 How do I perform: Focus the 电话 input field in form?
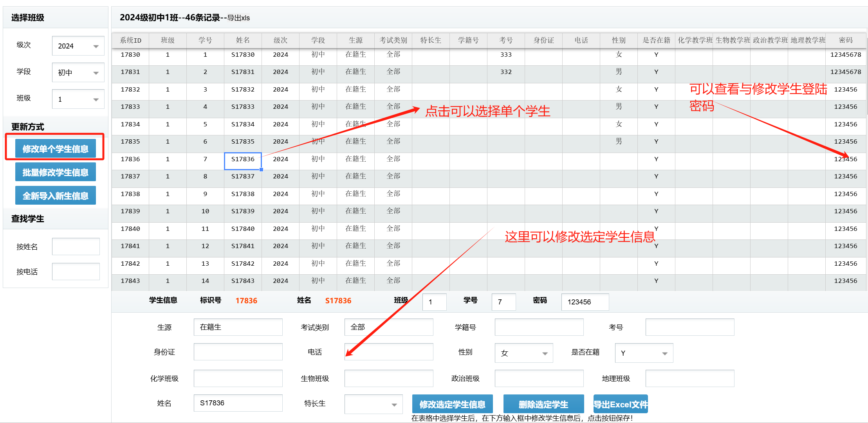click(x=389, y=352)
